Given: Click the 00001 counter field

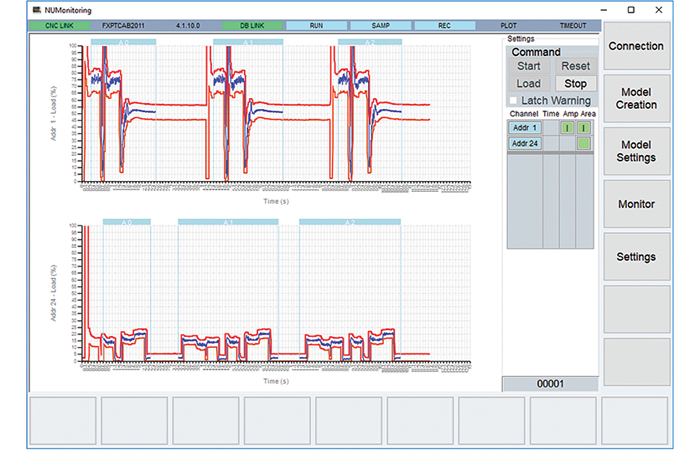Looking at the screenshot, I should (551, 384).
